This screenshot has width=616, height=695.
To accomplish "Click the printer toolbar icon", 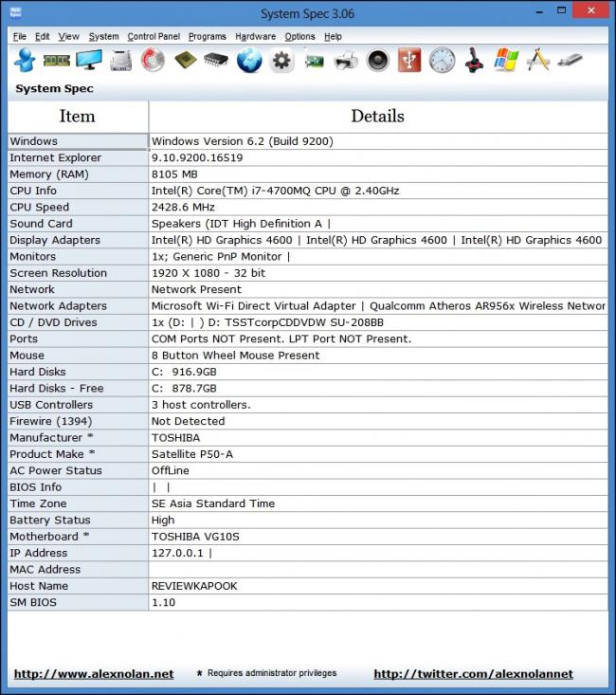I will point(346,61).
